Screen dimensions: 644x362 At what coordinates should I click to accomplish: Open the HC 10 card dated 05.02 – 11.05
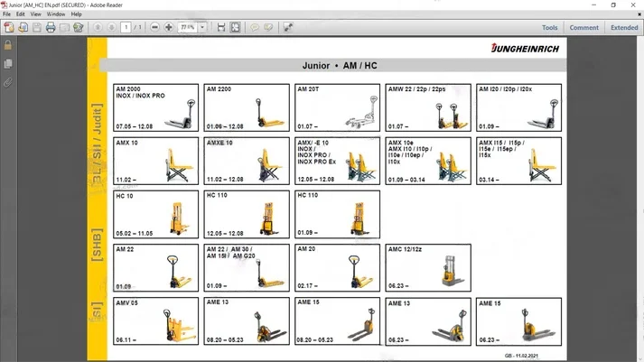[x=155, y=214]
